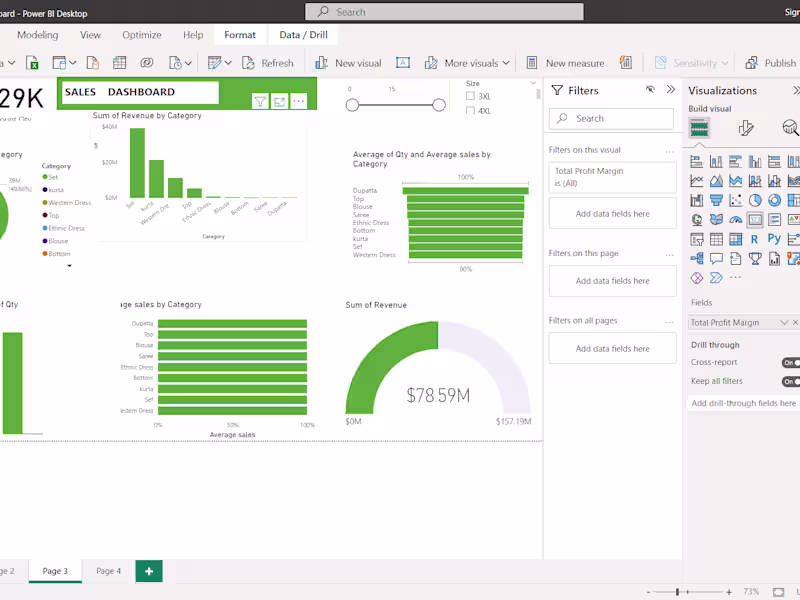
Task: Open the Modeling menu
Action: click(37, 34)
